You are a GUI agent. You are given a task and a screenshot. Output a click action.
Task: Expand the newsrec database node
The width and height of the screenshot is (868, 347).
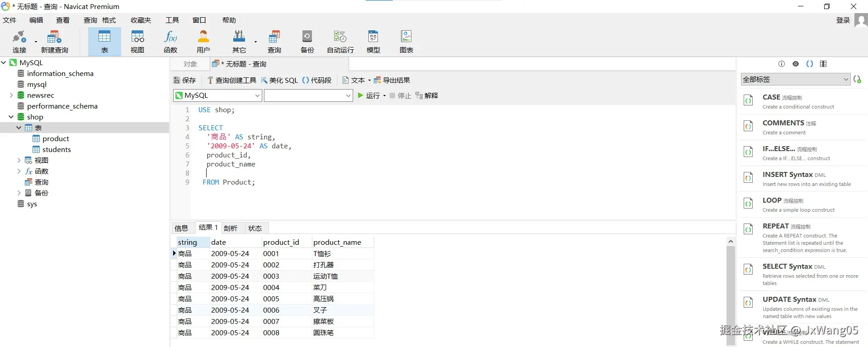[x=11, y=95]
